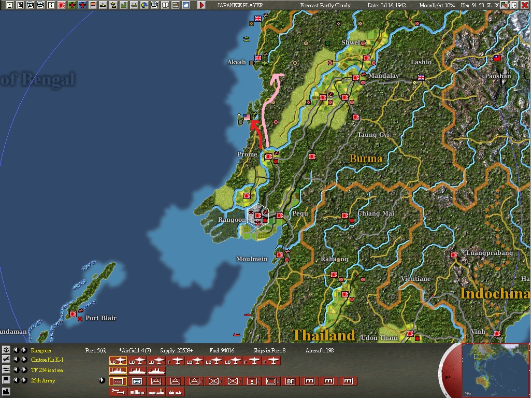This screenshot has width=532, height=399.
Task: Open the TF 234 is at sea link
Action: click(47, 370)
